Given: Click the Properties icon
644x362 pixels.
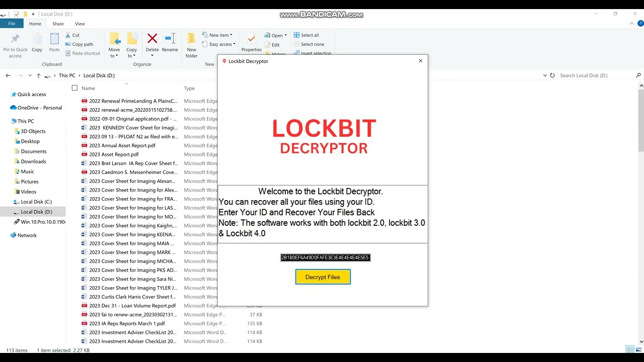Looking at the screenshot, I should [252, 39].
